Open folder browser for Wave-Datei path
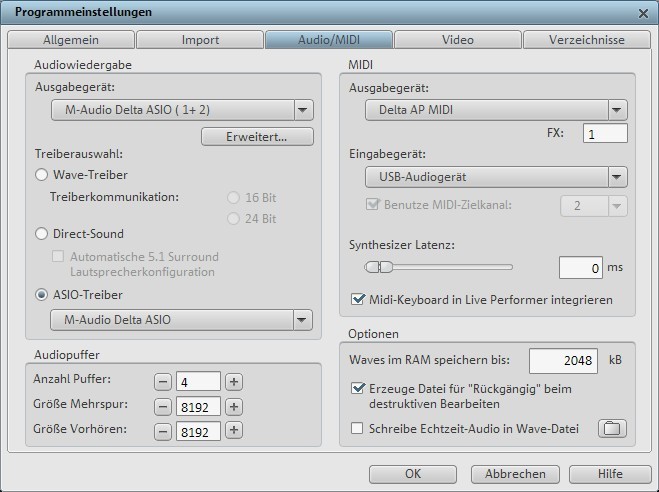Viewport: 659px width, 492px height. tap(612, 429)
